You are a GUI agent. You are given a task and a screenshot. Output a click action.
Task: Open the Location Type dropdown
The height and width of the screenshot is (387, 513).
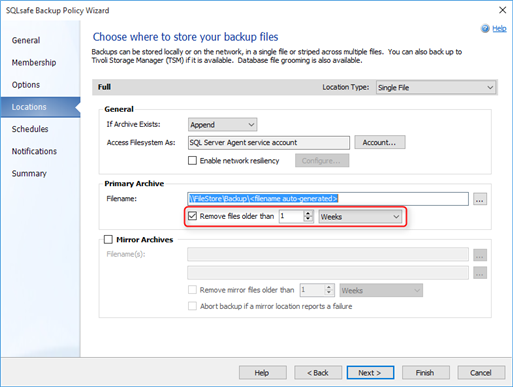[436, 87]
